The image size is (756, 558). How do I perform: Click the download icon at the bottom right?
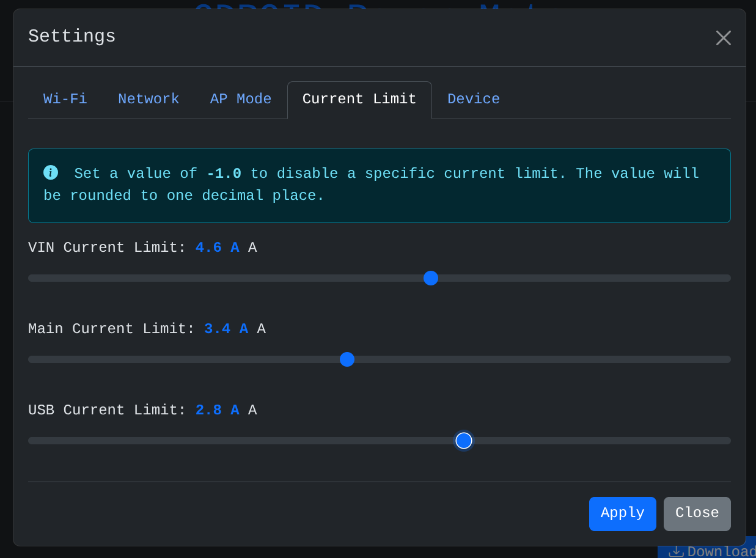676,551
